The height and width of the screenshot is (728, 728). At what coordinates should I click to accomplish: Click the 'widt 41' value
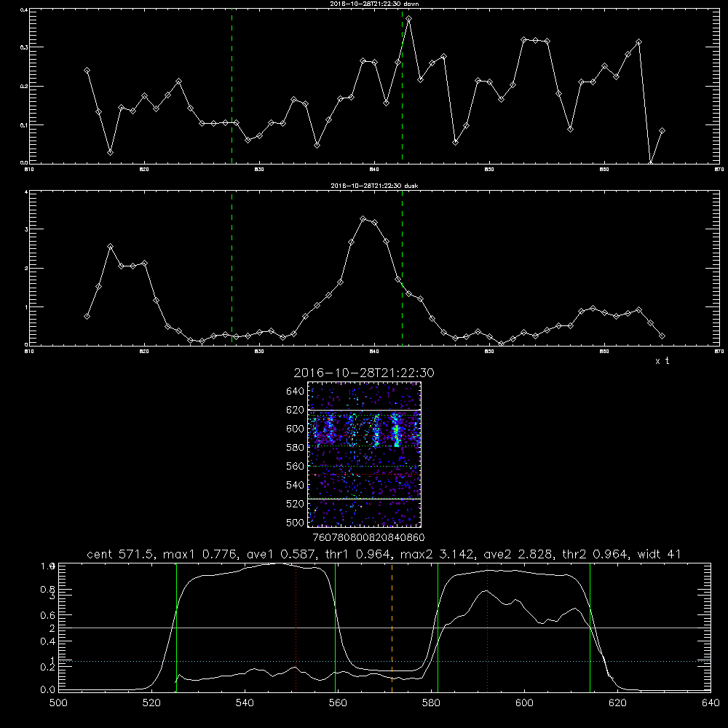[x=659, y=554]
